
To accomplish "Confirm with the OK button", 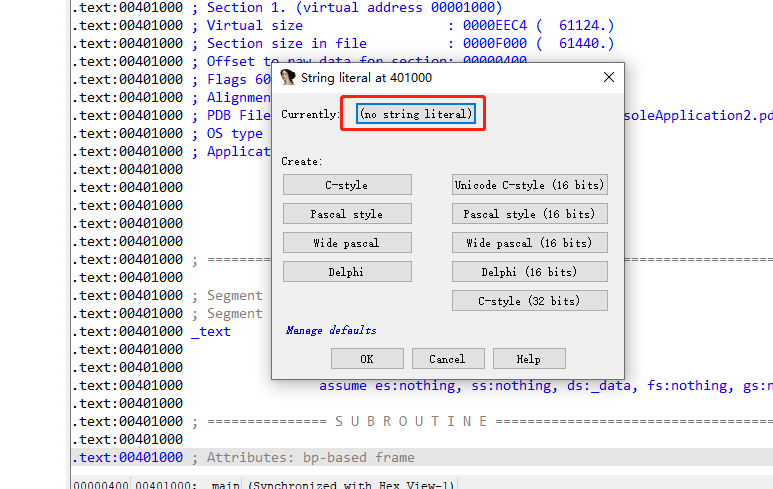I will click(x=367, y=359).
